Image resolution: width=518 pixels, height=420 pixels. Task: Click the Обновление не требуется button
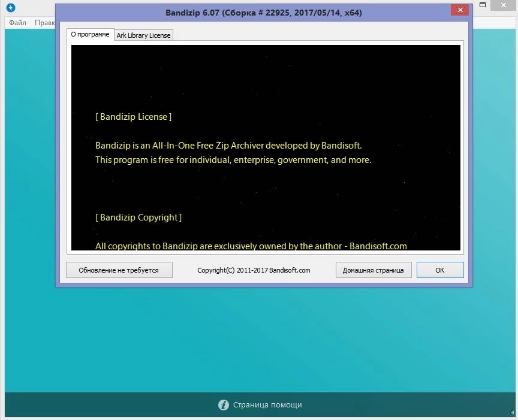(x=119, y=270)
